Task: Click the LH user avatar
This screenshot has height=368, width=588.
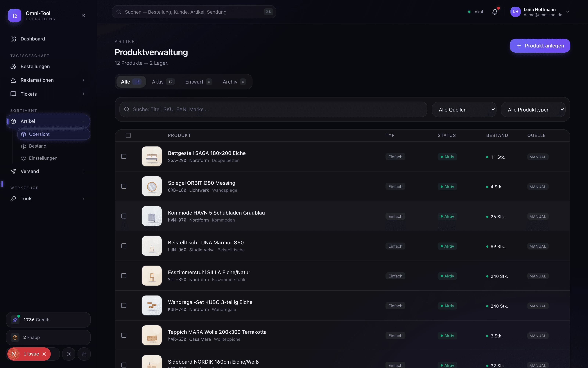Action: (515, 12)
